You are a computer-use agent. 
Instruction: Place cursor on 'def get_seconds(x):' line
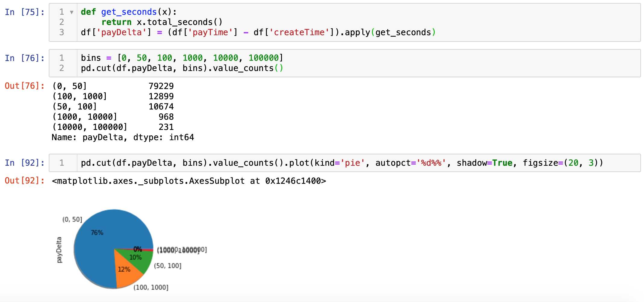[x=129, y=12]
